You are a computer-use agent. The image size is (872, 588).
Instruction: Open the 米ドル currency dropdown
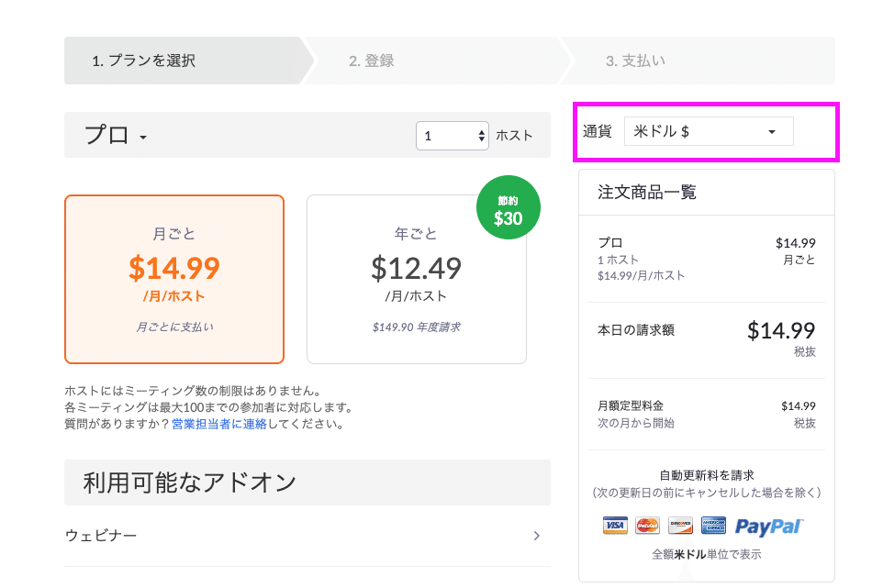[707, 131]
